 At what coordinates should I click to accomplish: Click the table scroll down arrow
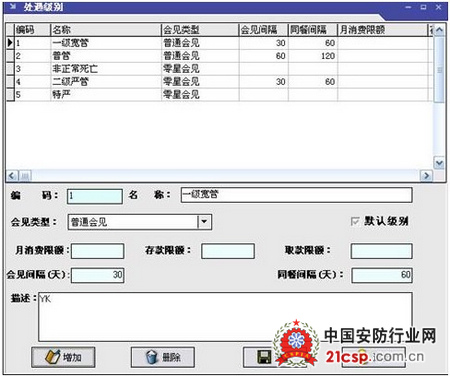pyautogui.click(x=439, y=163)
